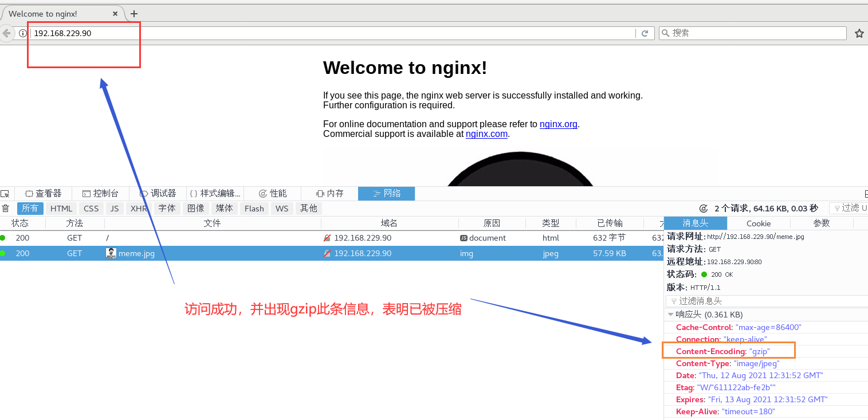Activate the element picker icon in devtools

5,194
